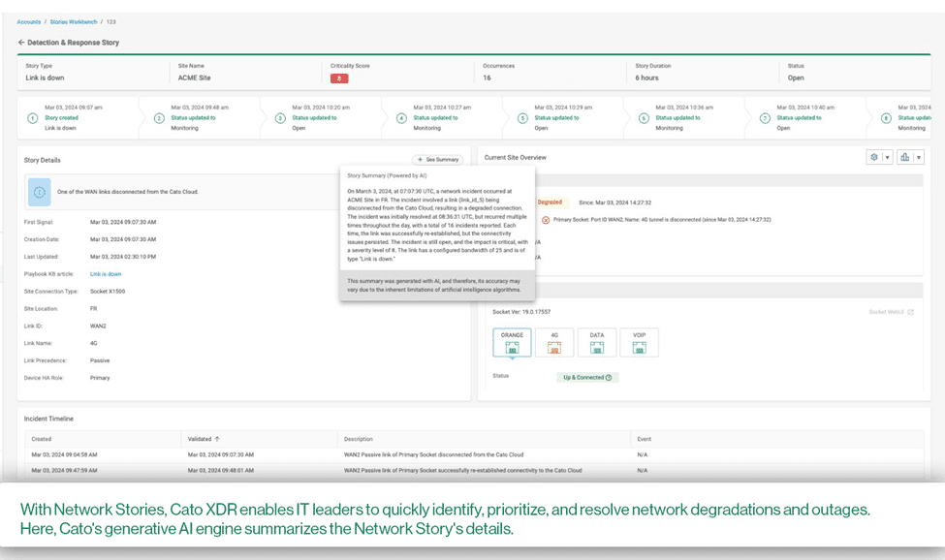Click the Story Summary (Powered by AI) heading
Screen dimensions: 945x560
pos(387,175)
